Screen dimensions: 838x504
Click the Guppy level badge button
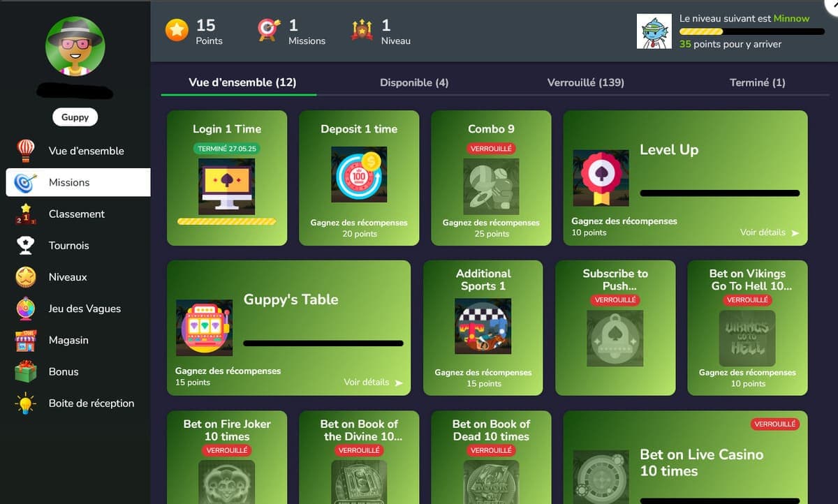[x=75, y=117]
